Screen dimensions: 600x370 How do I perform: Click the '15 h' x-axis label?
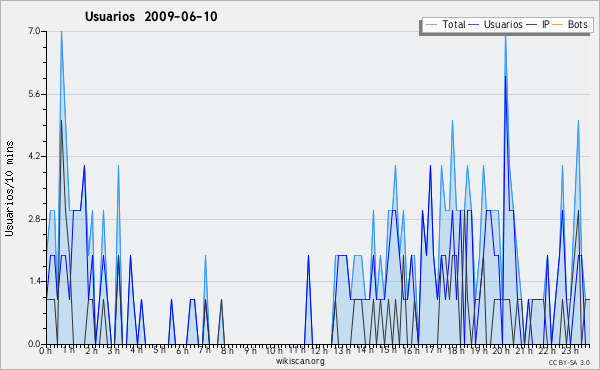click(x=387, y=350)
